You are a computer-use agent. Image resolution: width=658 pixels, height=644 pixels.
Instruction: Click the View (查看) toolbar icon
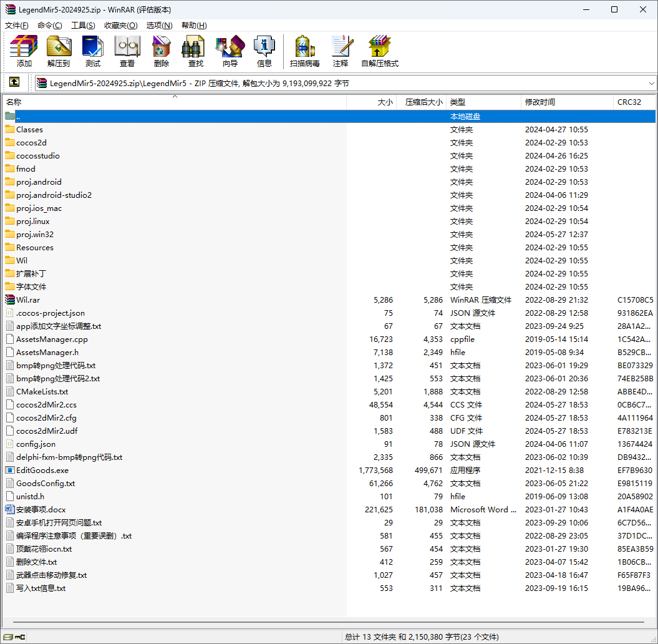127,46
